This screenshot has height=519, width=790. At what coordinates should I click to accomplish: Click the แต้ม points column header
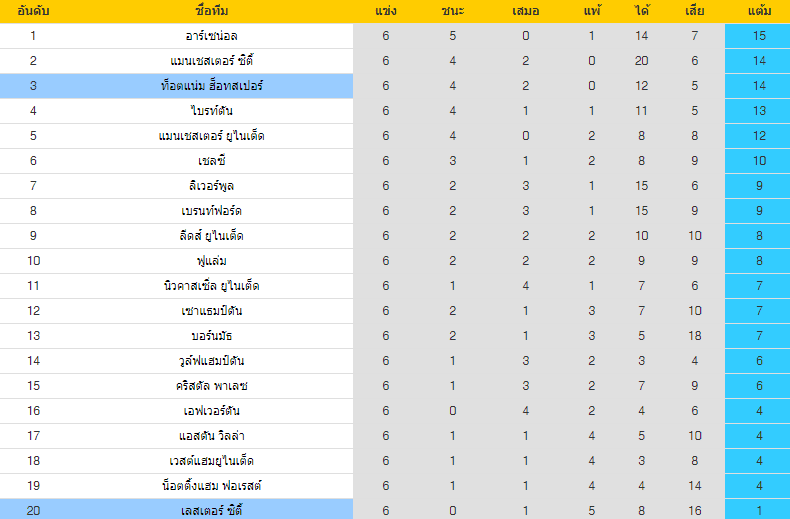[759, 11]
